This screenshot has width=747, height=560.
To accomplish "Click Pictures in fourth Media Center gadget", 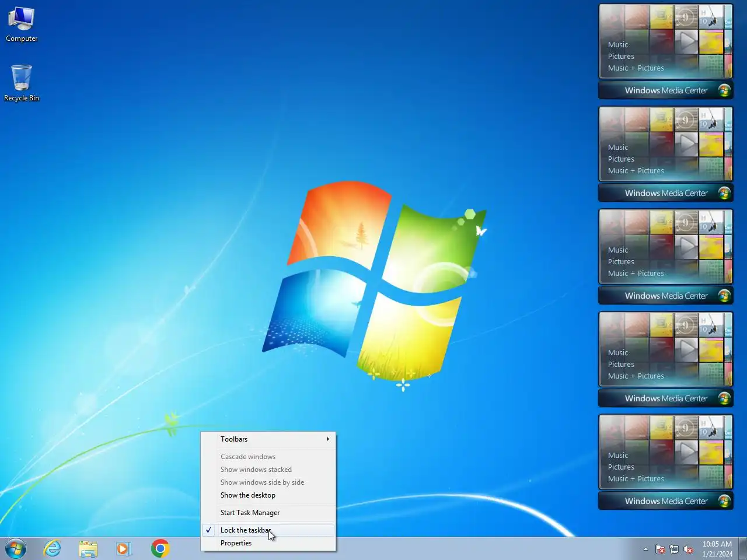I will tap(621, 365).
